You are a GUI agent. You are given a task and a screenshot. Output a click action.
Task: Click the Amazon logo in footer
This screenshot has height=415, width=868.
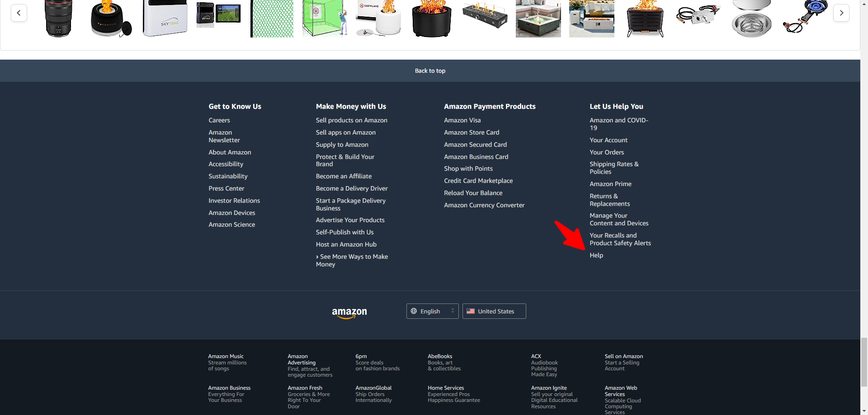349,312
